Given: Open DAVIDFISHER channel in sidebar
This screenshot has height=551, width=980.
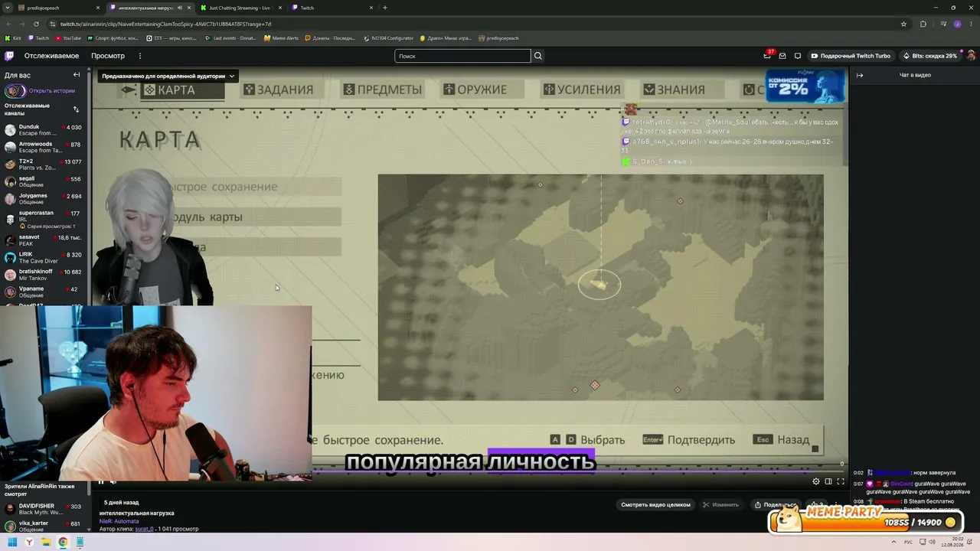Looking at the screenshot, I should click(43, 509).
